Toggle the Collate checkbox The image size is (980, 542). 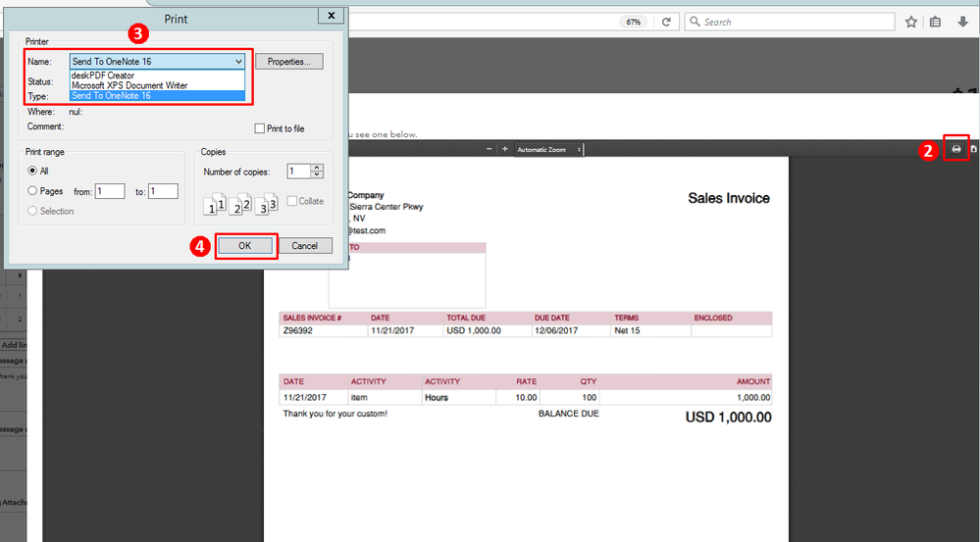pos(292,201)
